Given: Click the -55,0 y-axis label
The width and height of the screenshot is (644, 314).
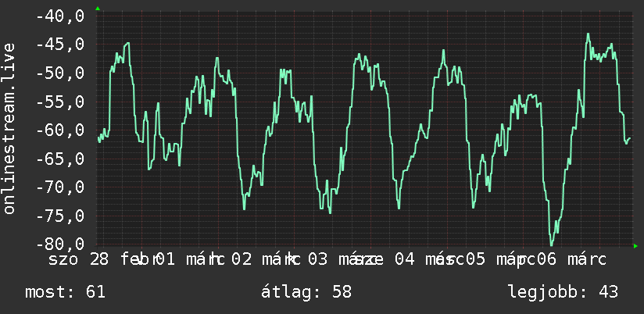Looking at the screenshot, I should 60,102.
